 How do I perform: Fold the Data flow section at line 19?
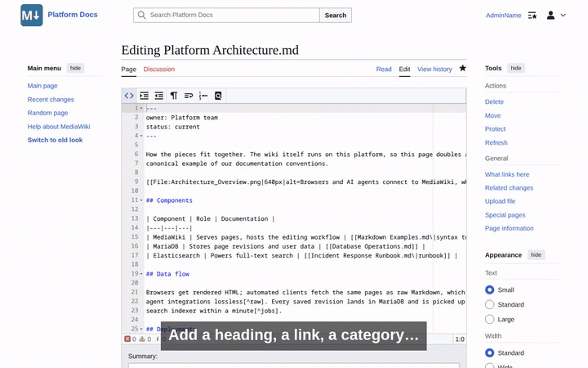tap(141, 274)
